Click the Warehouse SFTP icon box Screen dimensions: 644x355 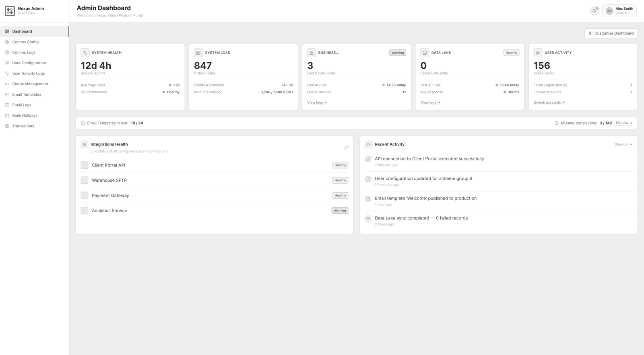[85, 181]
